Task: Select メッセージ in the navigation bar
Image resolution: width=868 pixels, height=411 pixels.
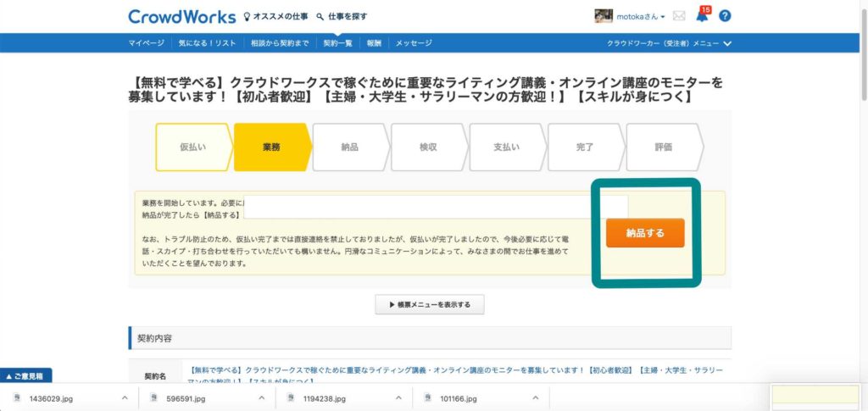Action: click(x=414, y=43)
